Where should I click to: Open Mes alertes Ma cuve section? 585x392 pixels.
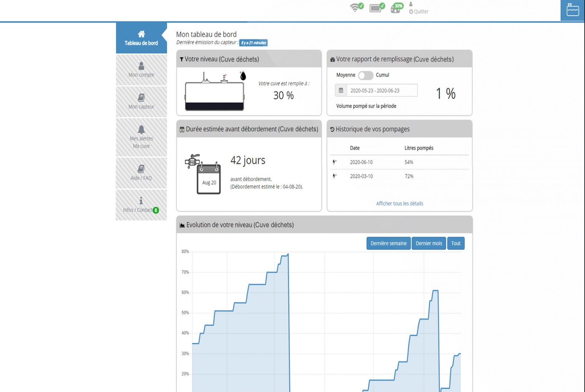click(141, 138)
